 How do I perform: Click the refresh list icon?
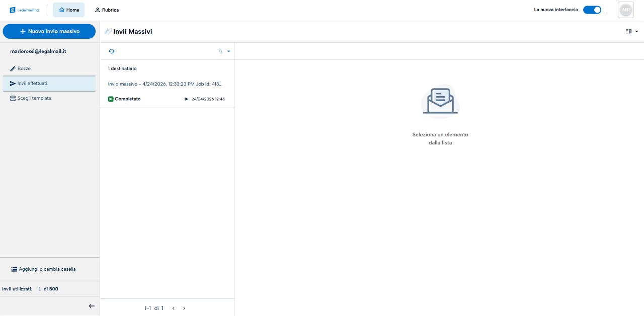point(112,51)
